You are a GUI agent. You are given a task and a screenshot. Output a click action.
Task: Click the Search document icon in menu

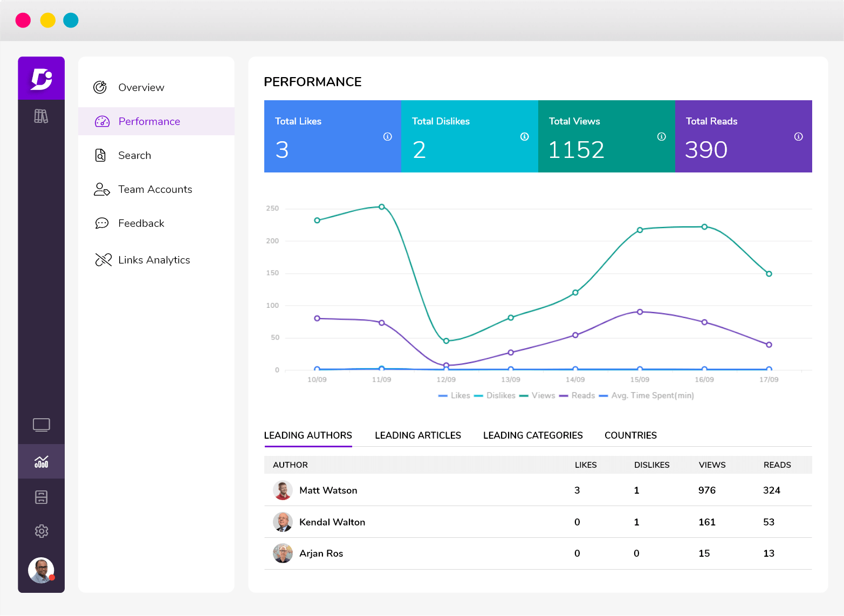[100, 155]
